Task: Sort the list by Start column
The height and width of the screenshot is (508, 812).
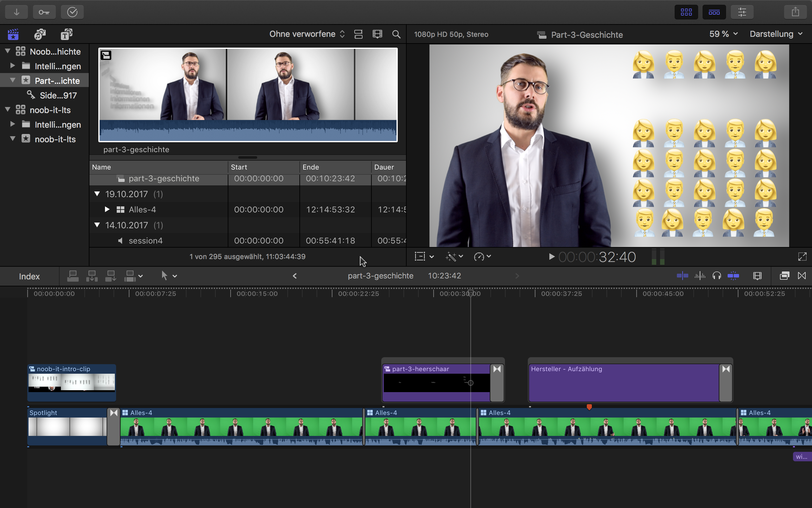Action: point(264,167)
